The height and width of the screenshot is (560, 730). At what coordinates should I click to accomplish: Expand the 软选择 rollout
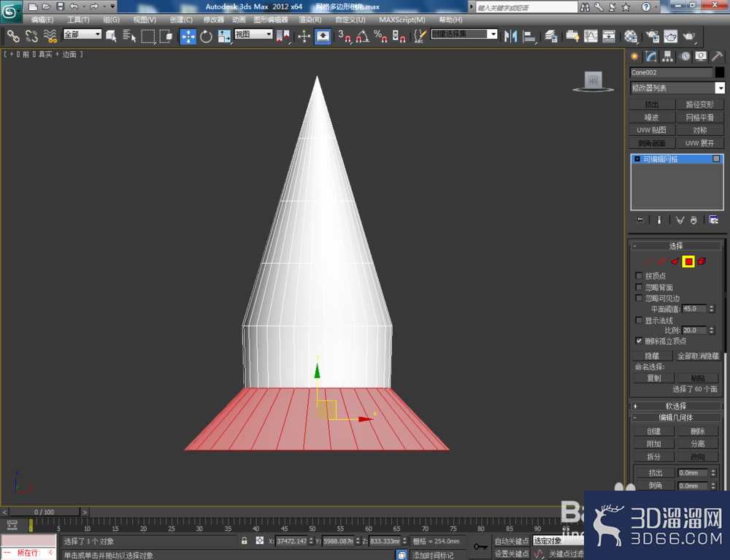(x=675, y=406)
